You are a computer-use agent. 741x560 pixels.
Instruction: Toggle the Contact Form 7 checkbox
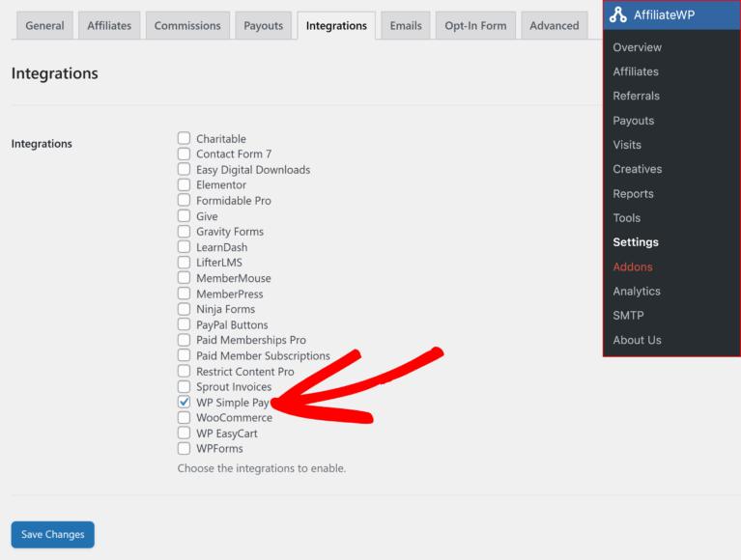(184, 154)
